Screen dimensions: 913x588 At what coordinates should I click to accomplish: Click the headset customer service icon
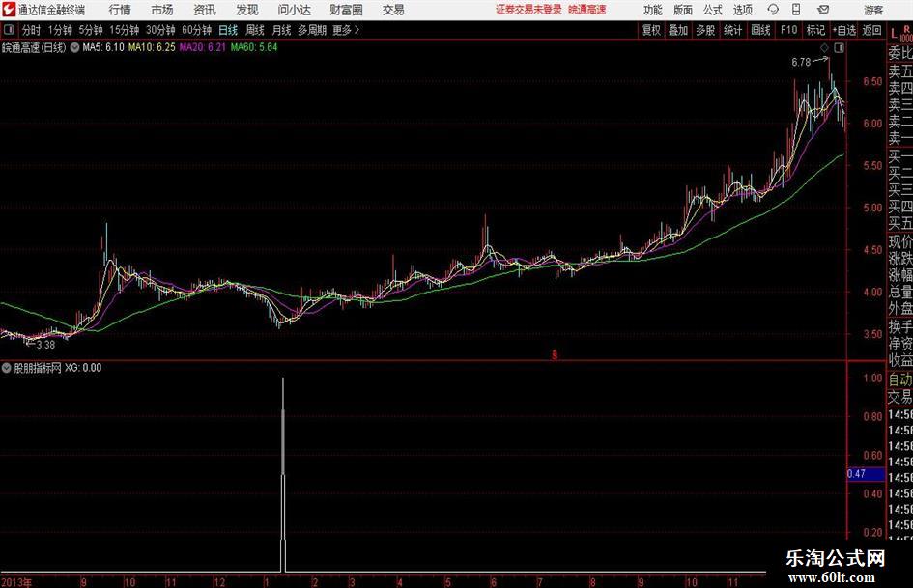(x=773, y=10)
